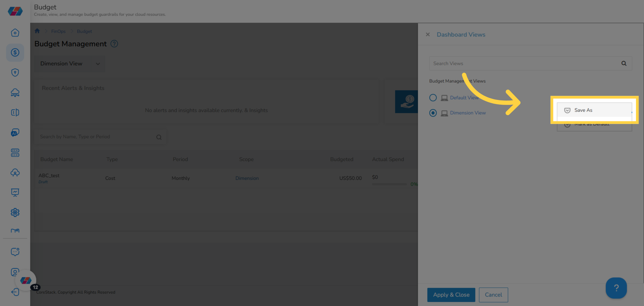Select the Dimension View radio button
Screen dimensions: 644x306
coord(433,113)
